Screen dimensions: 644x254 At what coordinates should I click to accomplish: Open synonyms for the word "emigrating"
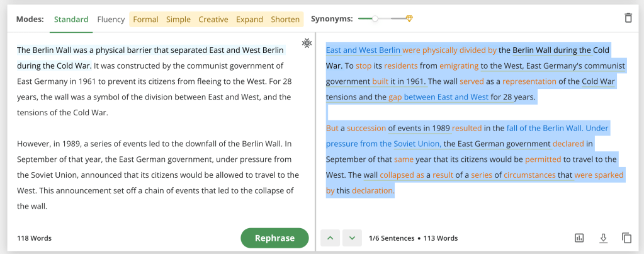459,66
